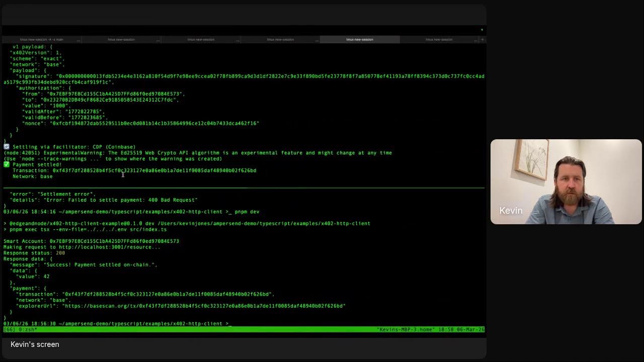This screenshot has height=362, width=644.
Task: Click the "[66] 0:zsh*" tmux window indicator
Action: [21, 329]
